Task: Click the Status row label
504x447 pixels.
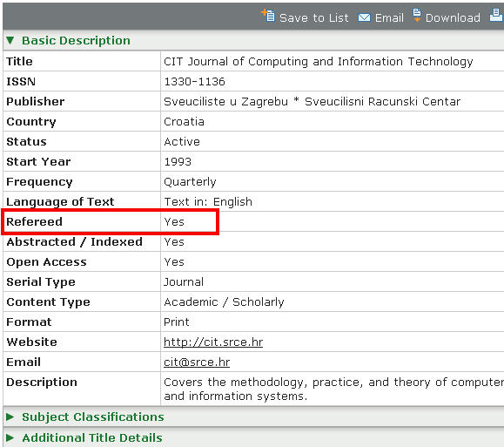Action: click(26, 142)
